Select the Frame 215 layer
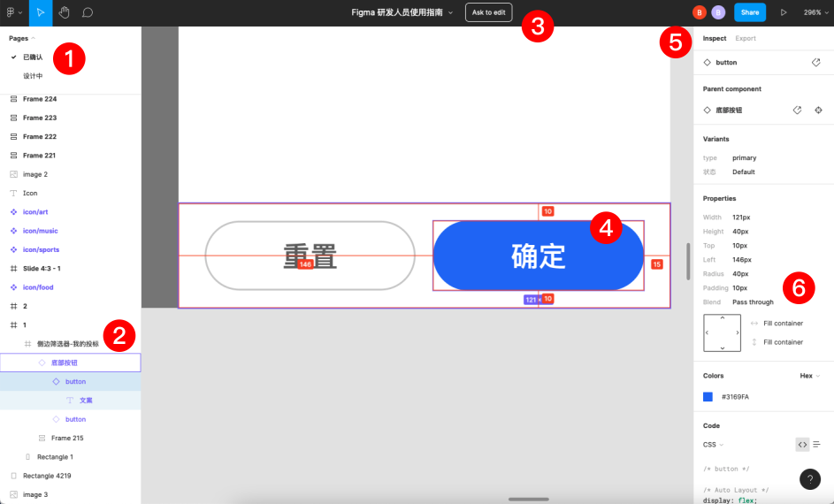 tap(70, 438)
